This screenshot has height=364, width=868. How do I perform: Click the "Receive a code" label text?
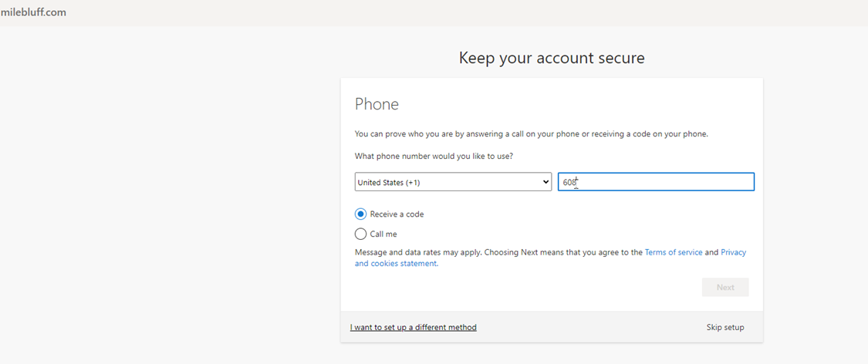tap(397, 214)
